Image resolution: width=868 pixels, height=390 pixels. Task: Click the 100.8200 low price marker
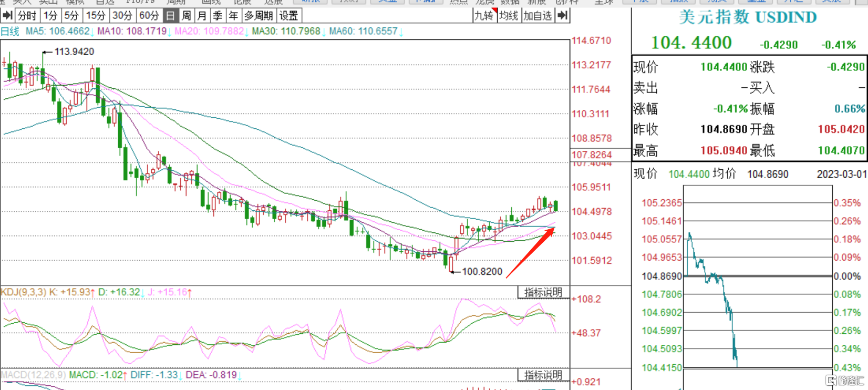482,272
